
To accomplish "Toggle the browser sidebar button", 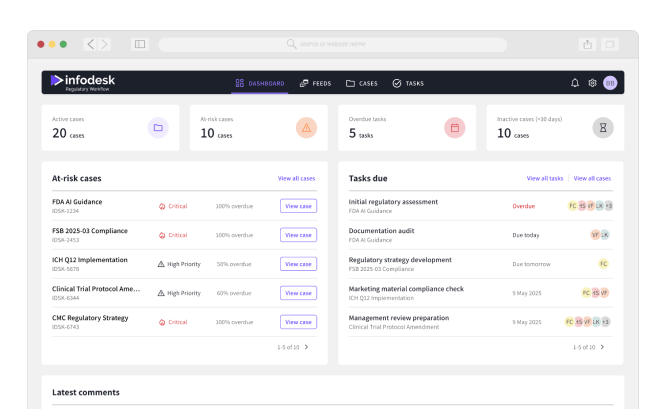I will tap(139, 44).
